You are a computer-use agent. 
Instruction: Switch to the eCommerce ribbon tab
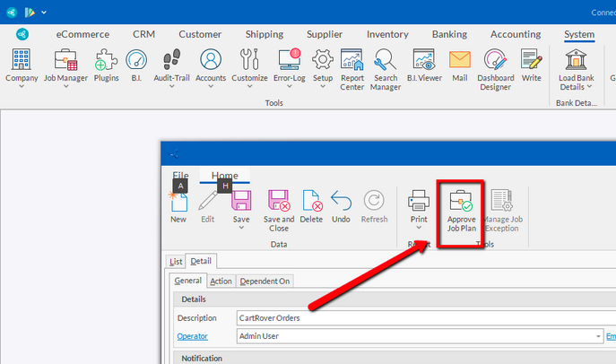(82, 35)
